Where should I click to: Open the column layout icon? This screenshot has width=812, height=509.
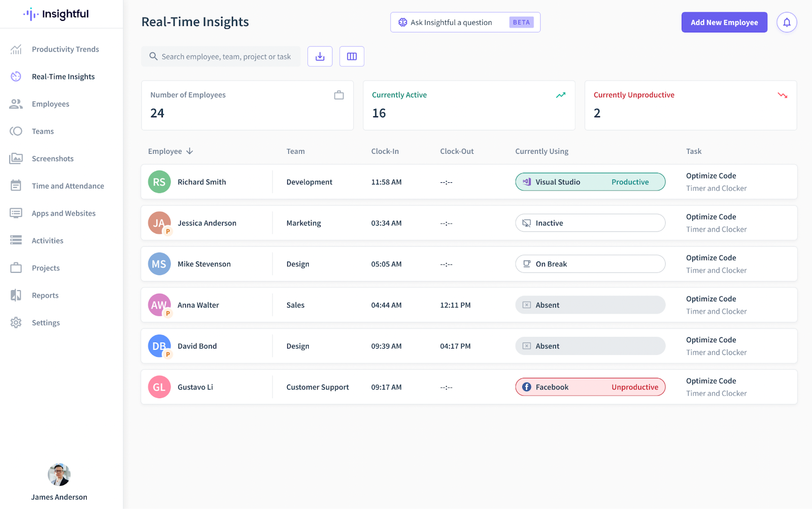tap(352, 56)
